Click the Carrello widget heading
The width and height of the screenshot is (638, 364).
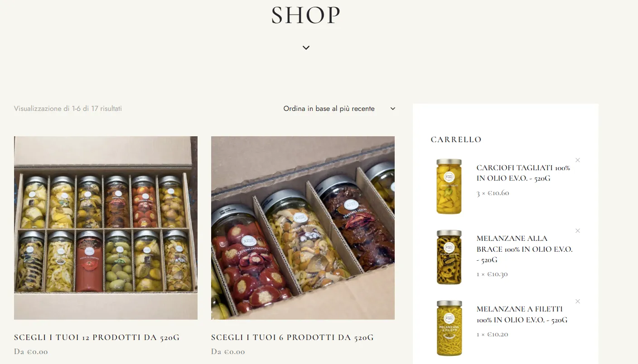tap(456, 139)
